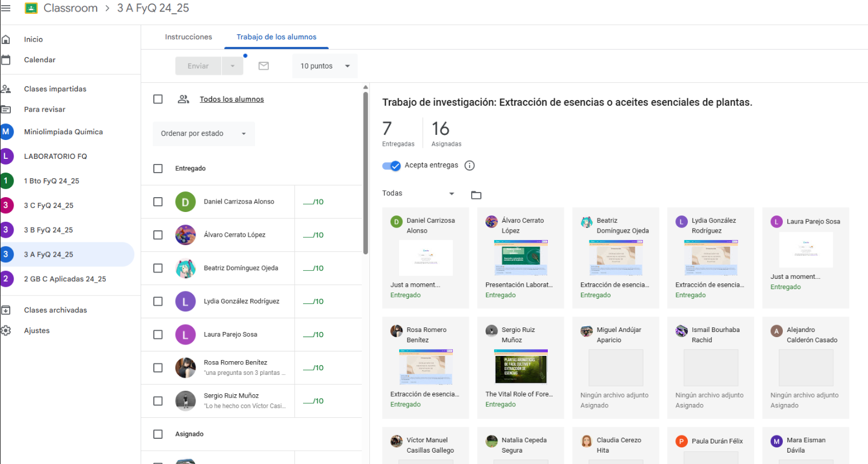
Task: Click the Todos los alumnos link
Action: pyautogui.click(x=232, y=99)
